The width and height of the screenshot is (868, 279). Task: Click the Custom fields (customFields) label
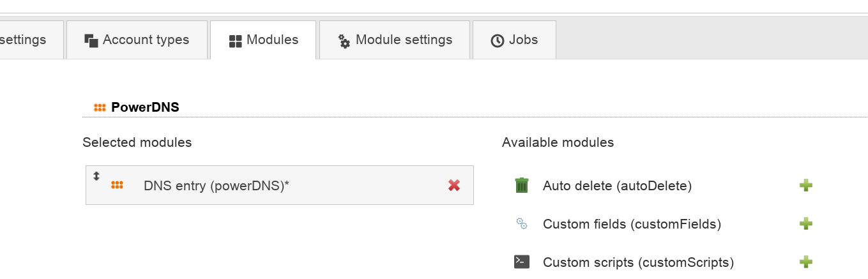click(632, 224)
